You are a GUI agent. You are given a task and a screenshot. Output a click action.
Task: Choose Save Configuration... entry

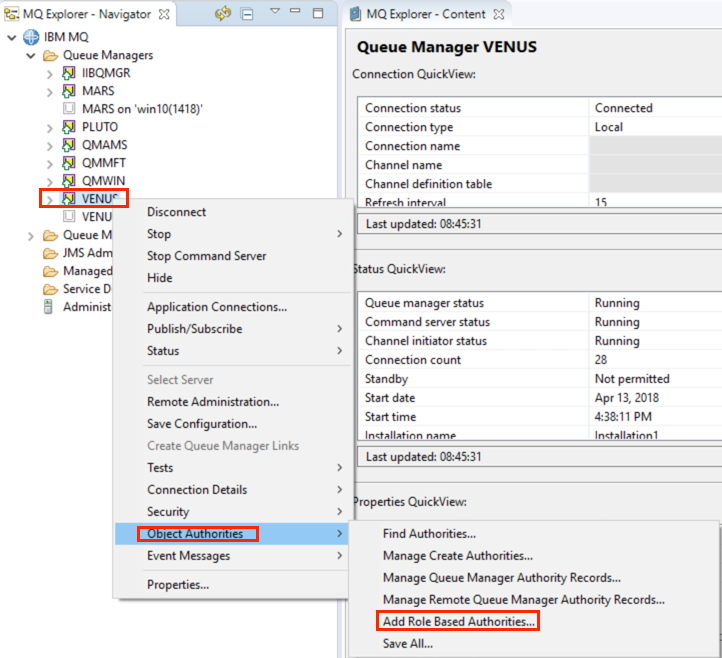click(x=202, y=424)
